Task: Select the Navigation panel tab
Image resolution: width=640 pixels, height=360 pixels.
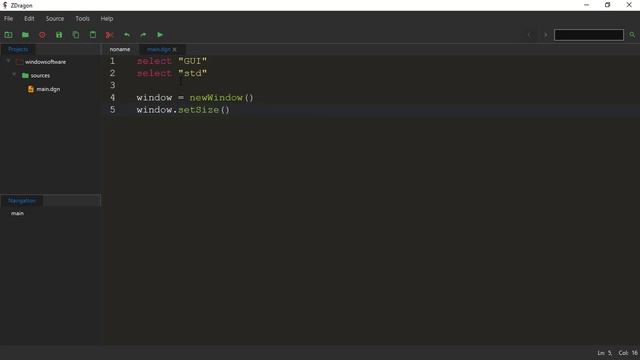Action: [x=22, y=201]
